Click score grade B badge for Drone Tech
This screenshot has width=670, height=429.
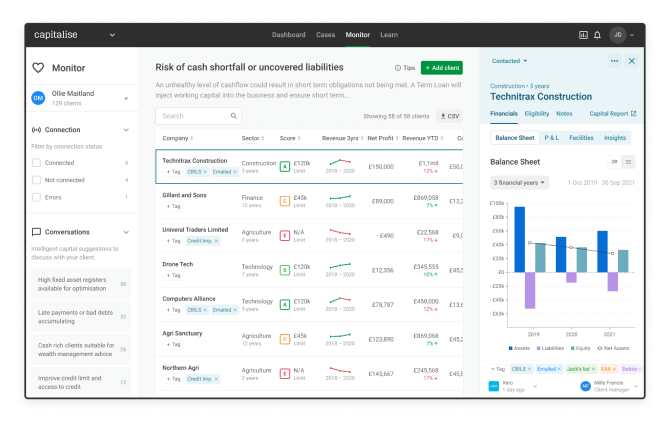285,270
